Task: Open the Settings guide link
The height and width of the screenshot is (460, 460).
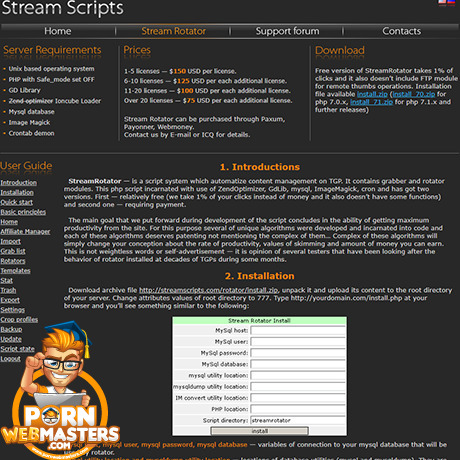Action: pos(13,310)
